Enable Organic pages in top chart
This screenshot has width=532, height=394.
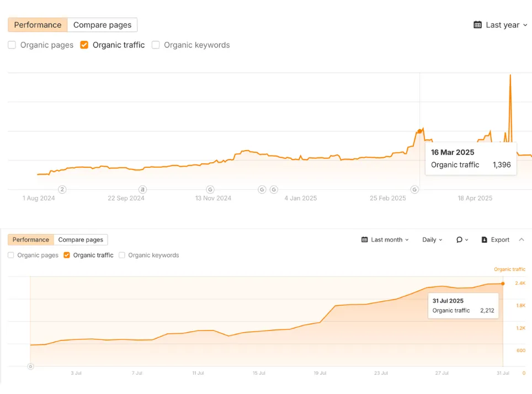point(12,45)
